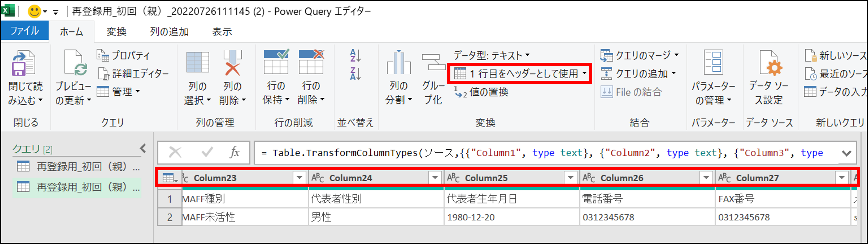Viewport: 868px width, 244px height.
Task: Click the Close & Load save icon
Action: point(24,64)
